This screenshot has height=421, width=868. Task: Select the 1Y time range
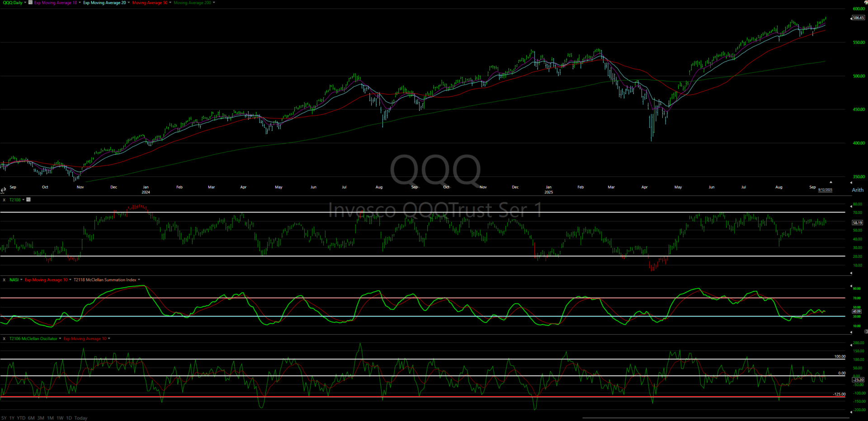[12, 418]
